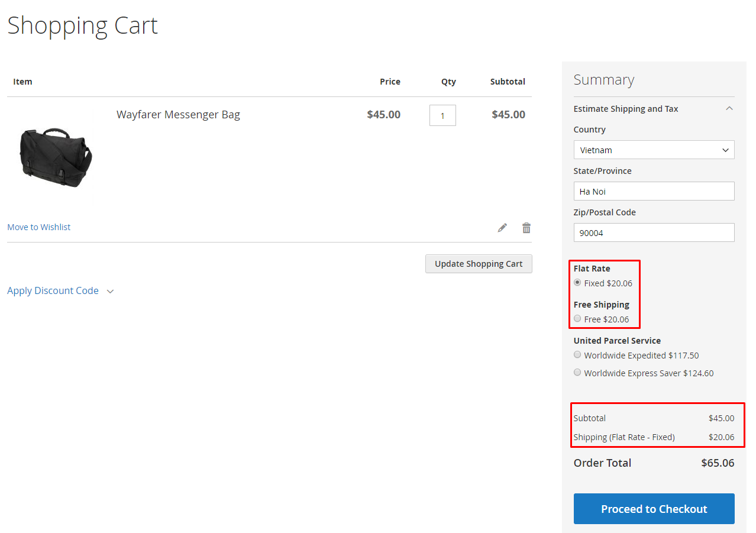Click the State/Province field with Ha Noi
This screenshot has width=756, height=533.
pos(654,192)
